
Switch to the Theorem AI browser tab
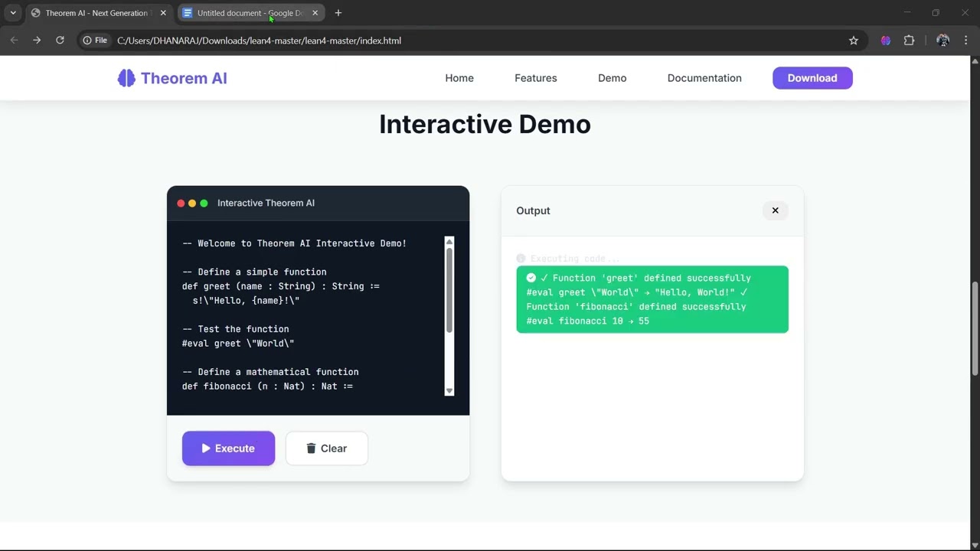tap(100, 13)
